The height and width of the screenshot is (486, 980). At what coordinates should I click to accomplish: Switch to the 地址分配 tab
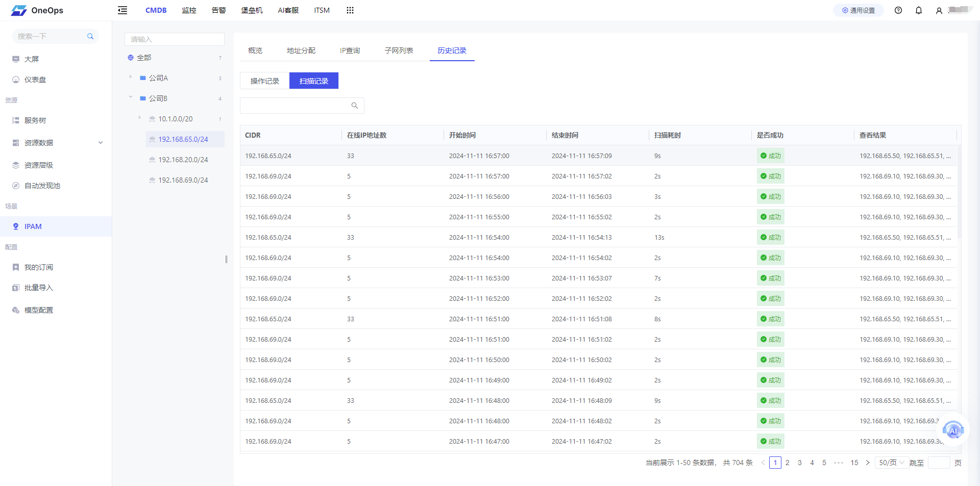click(x=301, y=50)
